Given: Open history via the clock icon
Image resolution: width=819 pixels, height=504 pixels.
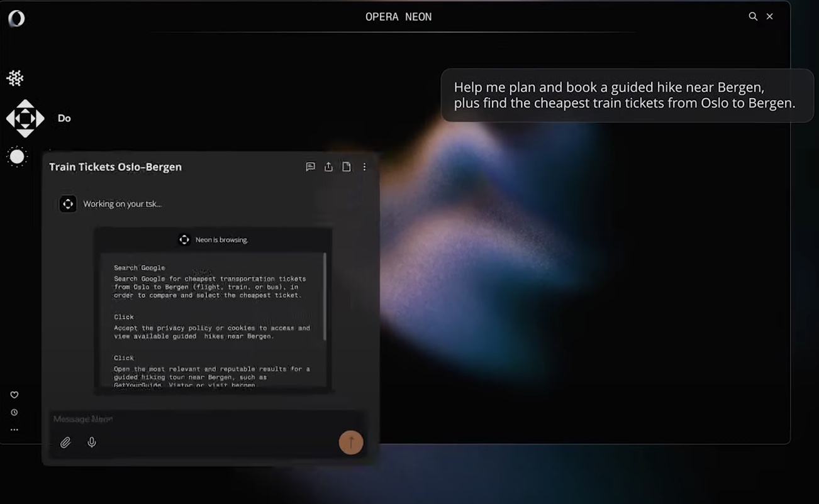Looking at the screenshot, I should 14,412.
